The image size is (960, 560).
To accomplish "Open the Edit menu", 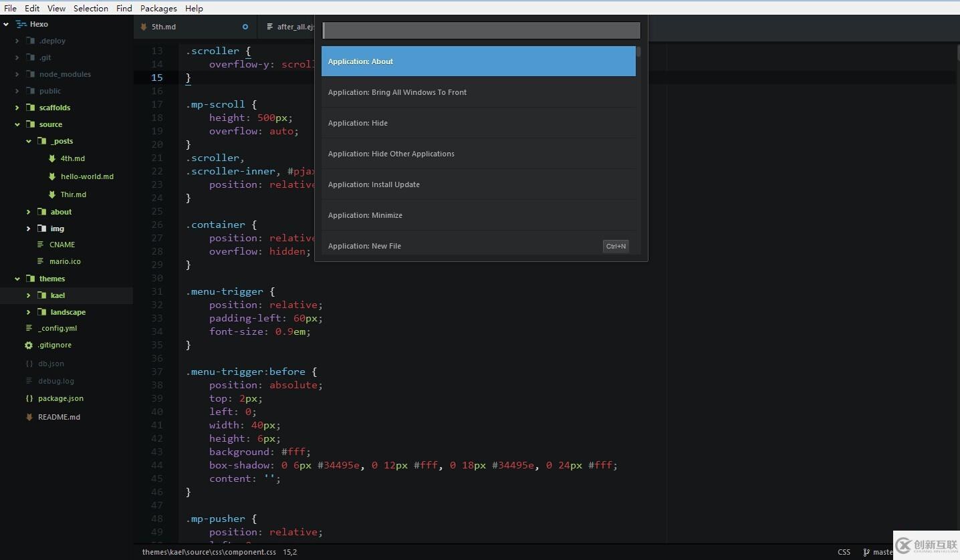I will [32, 8].
